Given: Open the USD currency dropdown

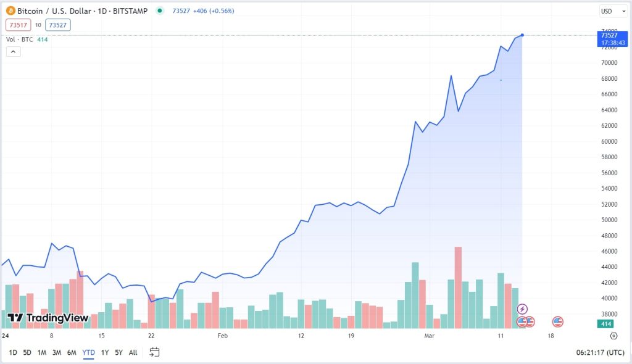Looking at the screenshot, I should coord(613,11).
